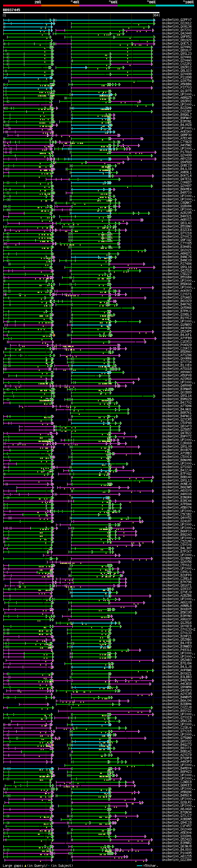Click the white query sequence bar
Viewport: 197px width, 868px height.
[81, 12]
